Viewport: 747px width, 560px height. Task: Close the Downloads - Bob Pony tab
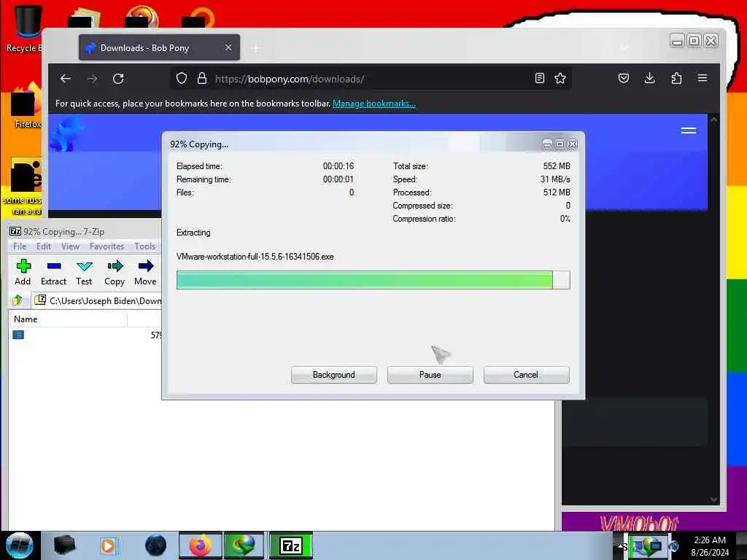tap(228, 47)
